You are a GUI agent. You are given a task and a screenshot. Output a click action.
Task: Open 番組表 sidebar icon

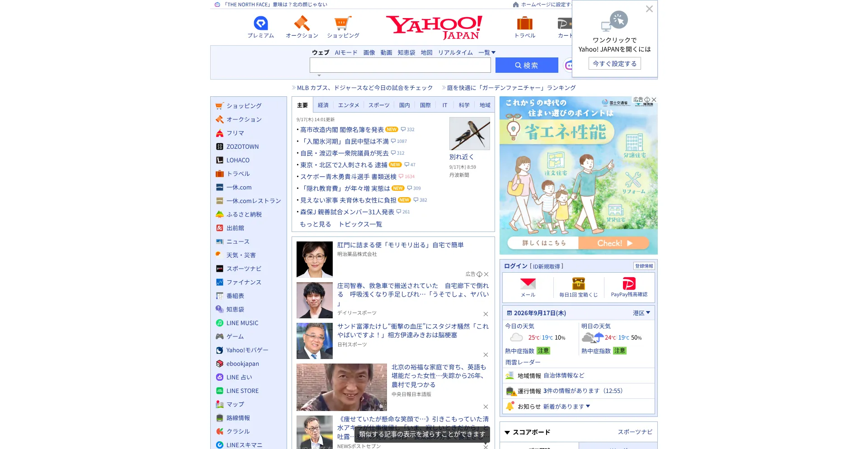(x=220, y=296)
